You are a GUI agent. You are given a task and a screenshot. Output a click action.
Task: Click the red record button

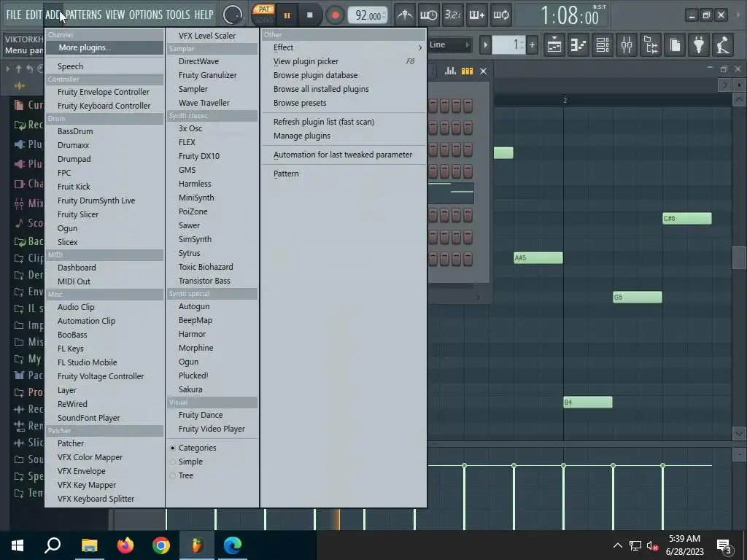[x=336, y=15]
